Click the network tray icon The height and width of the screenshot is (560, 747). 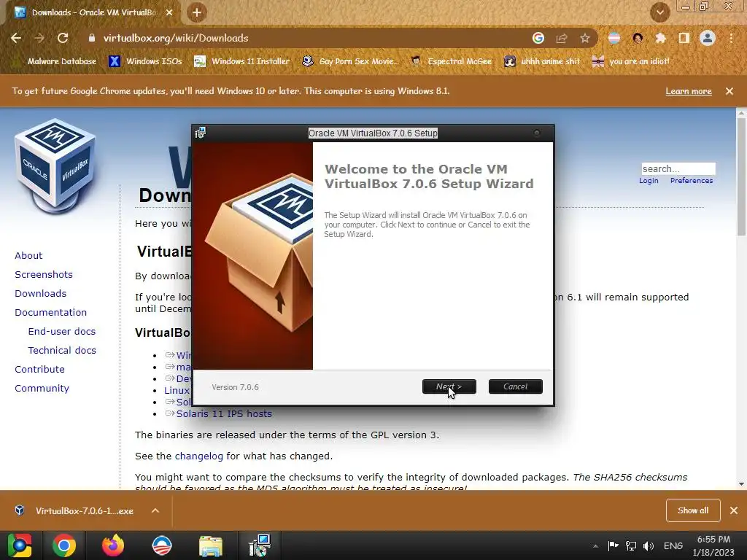pyautogui.click(x=631, y=545)
